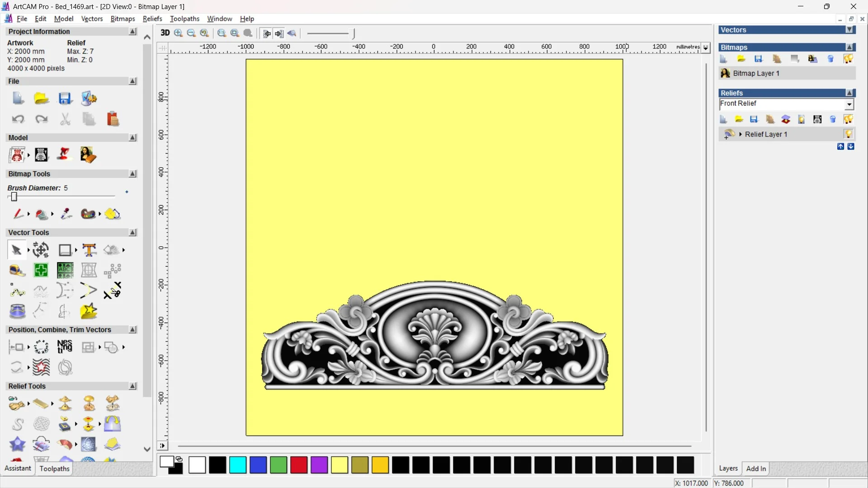Switch to the Toolpaths tab
The height and width of the screenshot is (488, 868).
tap(54, 469)
